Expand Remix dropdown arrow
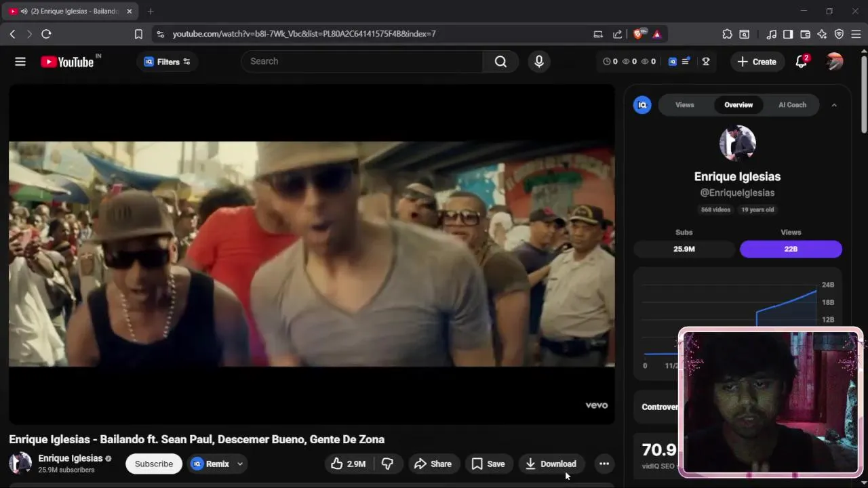868x488 pixels. point(240,464)
